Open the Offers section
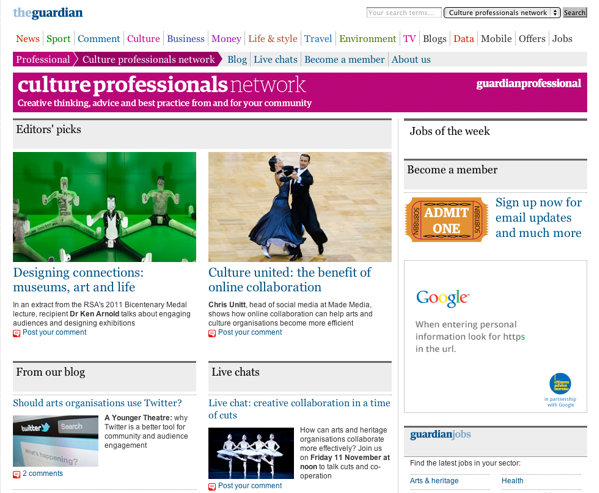 [x=532, y=39]
